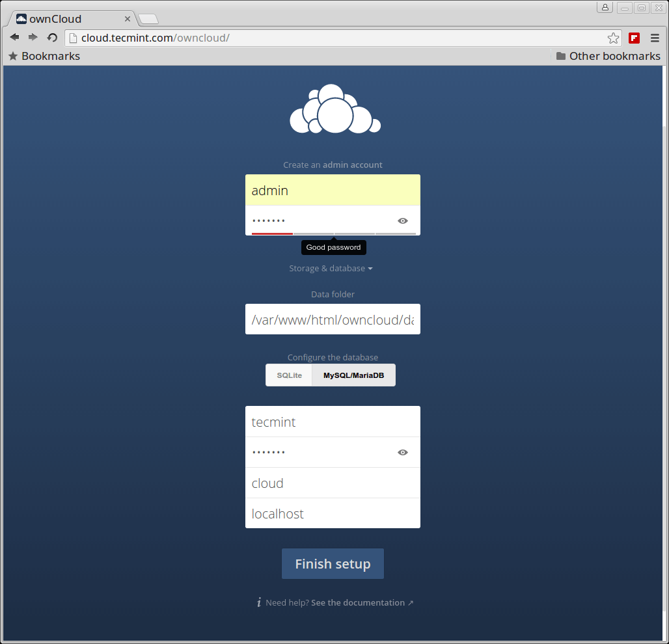Open the See the documentation link
Image resolution: width=669 pixels, height=644 pixels.
point(362,602)
